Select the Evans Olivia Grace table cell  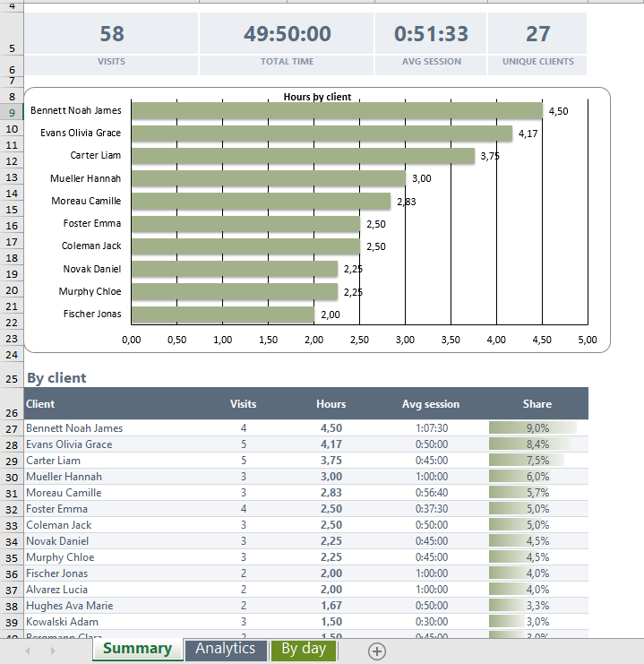point(112,444)
